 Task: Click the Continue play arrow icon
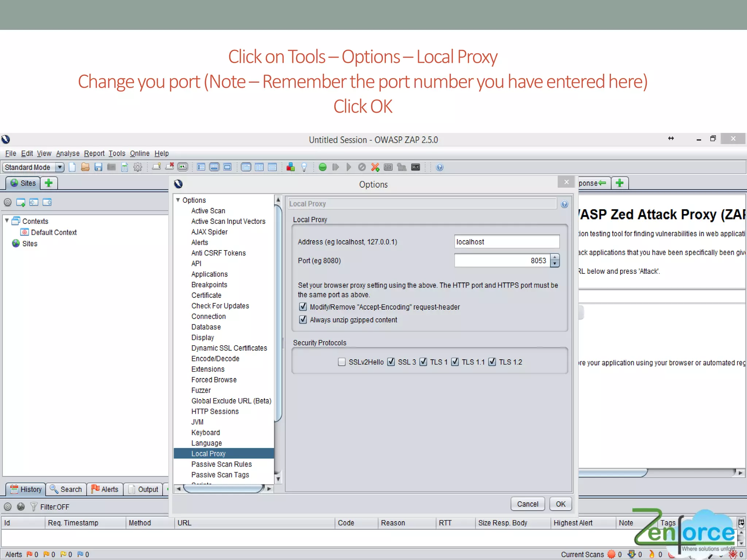[349, 167]
